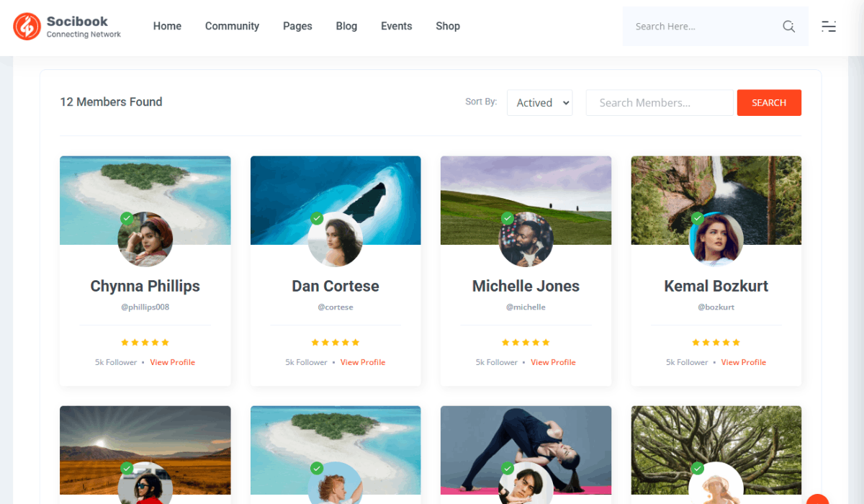
Task: Click the search magnifier icon in header
Action: (x=788, y=27)
